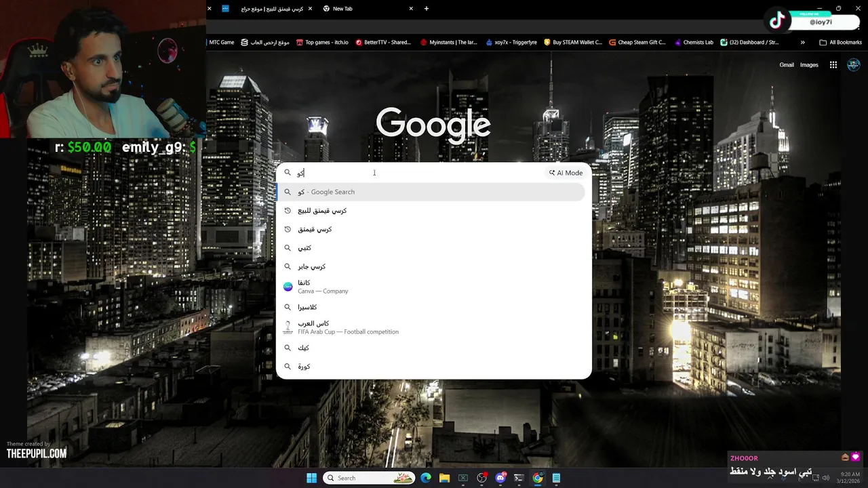Viewport: 868px width, 488px height.
Task: Open the Chemists Lab bookmark
Action: pos(694,42)
